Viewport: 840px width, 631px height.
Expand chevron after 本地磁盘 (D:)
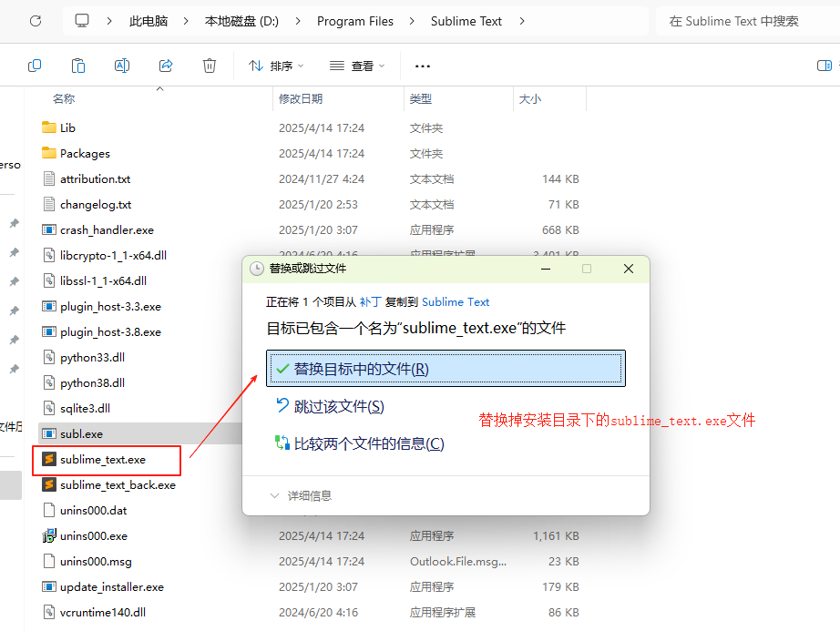coord(297,21)
